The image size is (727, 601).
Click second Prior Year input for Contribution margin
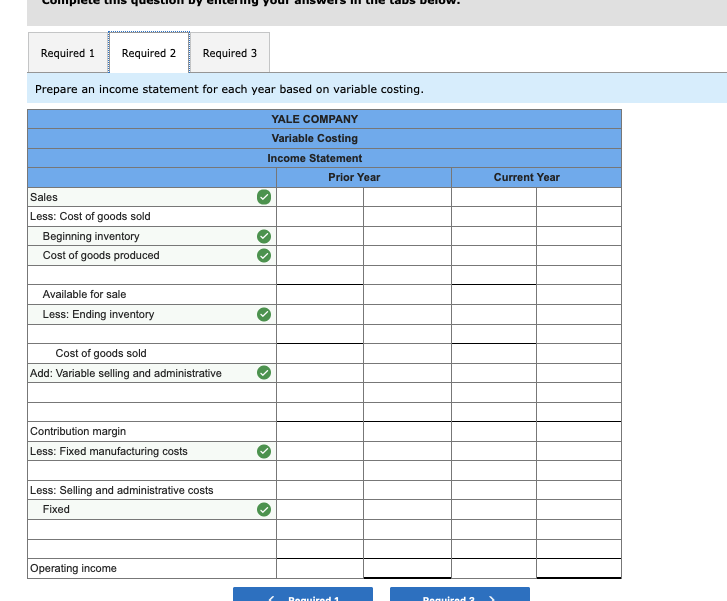(408, 432)
